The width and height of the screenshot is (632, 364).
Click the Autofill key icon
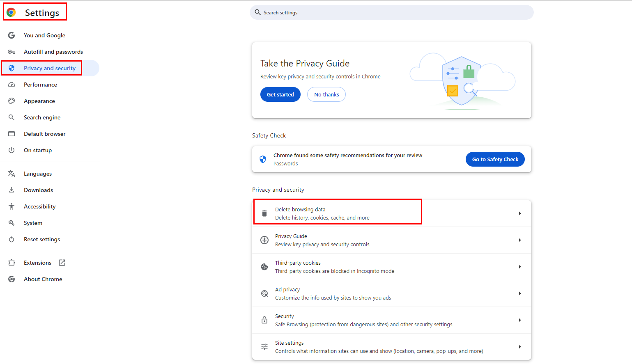11,52
